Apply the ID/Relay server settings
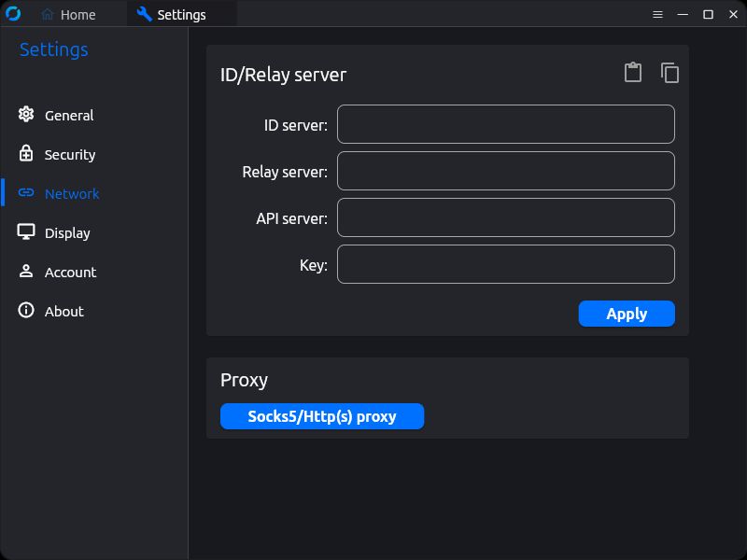Viewport: 747px width, 560px height. coord(627,314)
